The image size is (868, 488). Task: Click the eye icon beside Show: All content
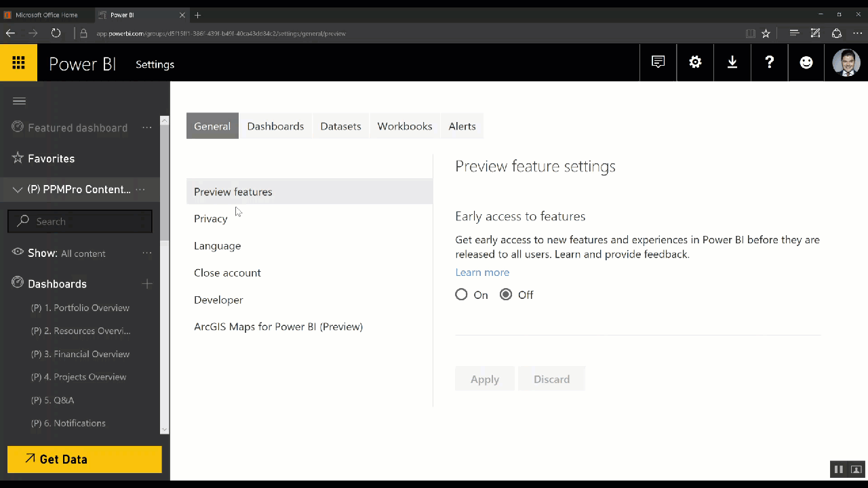(18, 252)
